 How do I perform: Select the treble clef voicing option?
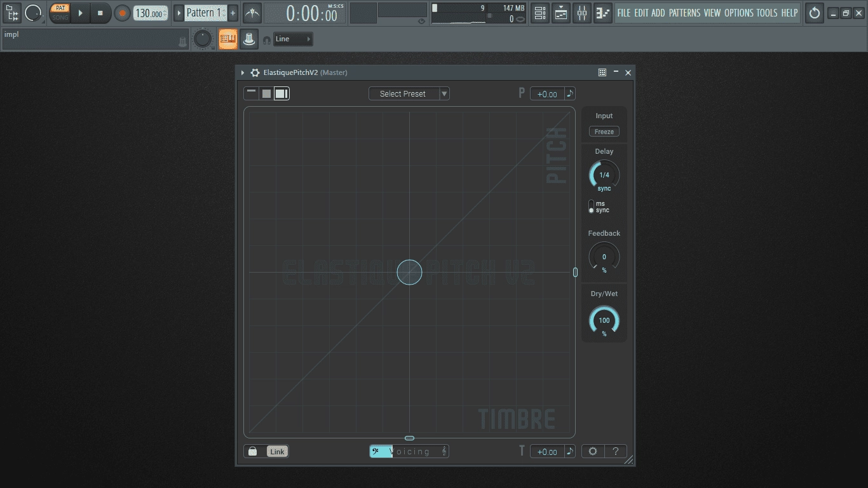pos(444,451)
